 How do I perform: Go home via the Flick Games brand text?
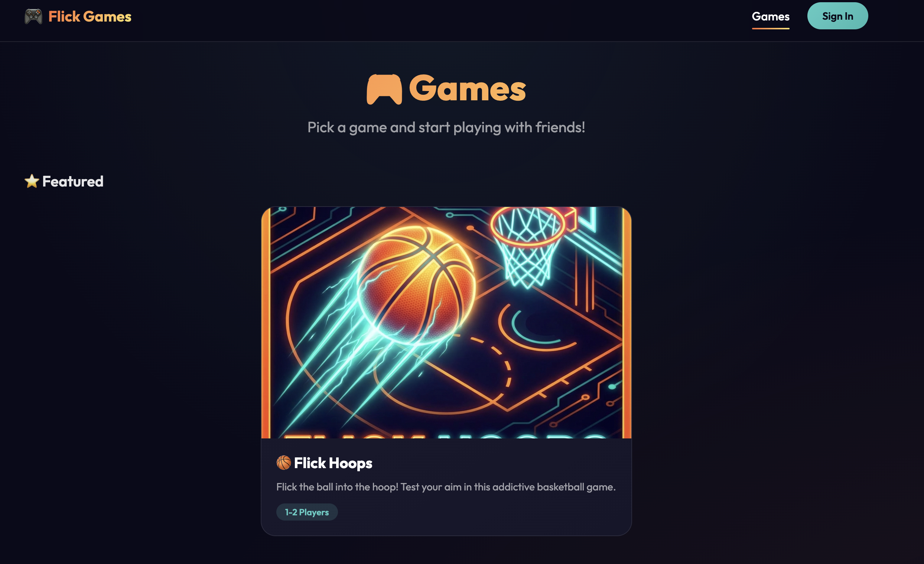click(x=90, y=16)
